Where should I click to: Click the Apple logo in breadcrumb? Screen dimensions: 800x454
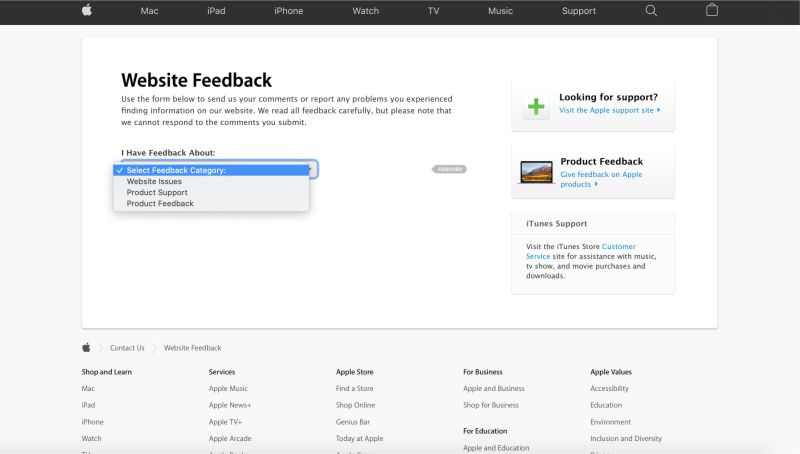86,348
